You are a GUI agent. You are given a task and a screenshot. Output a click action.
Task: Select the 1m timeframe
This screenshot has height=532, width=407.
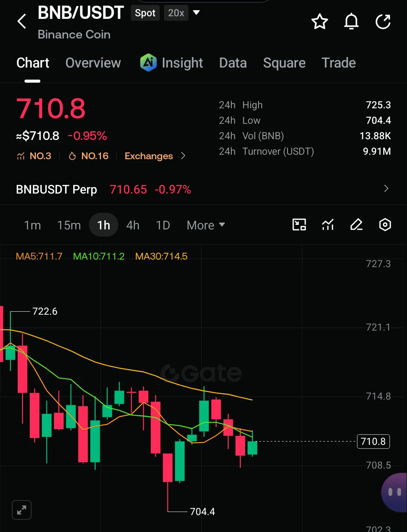32,225
